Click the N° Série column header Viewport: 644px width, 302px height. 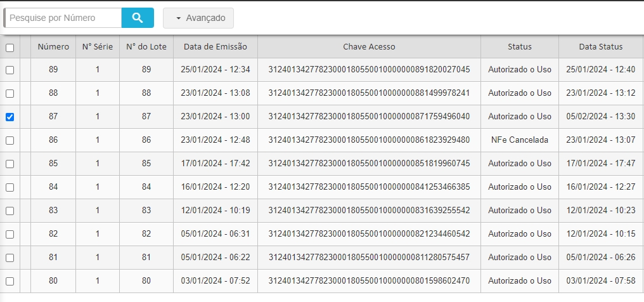[98, 46]
